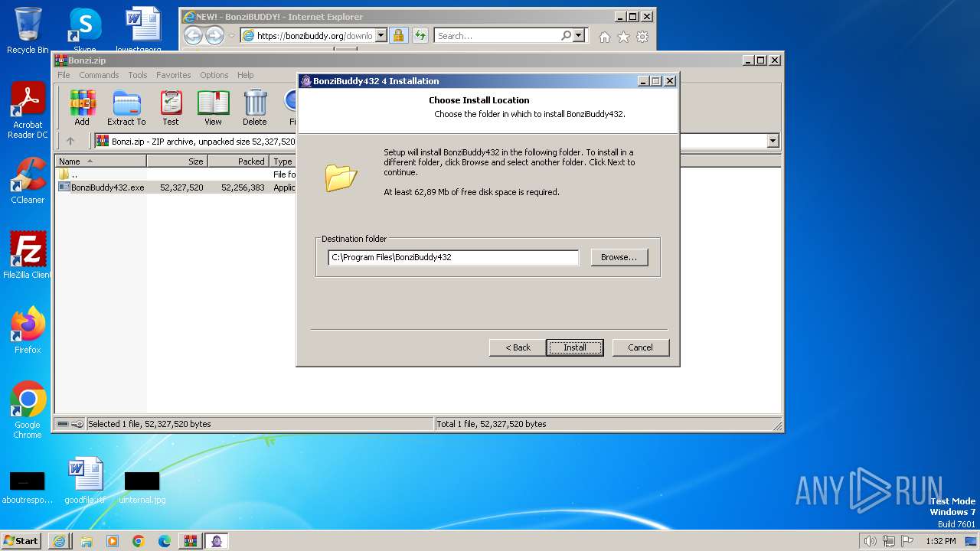Screen dimensions: 980x551
Task: Open the IE address bar dropdown arrow
Action: tap(381, 36)
